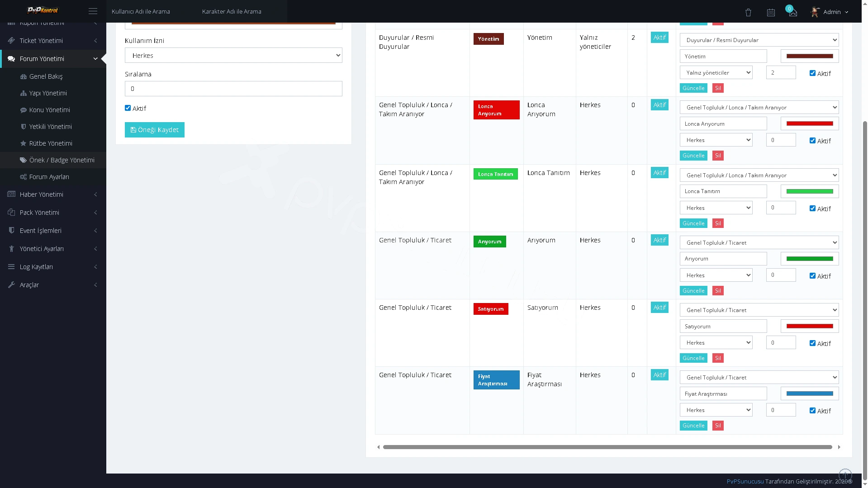The width and height of the screenshot is (868, 488).
Task: Toggle Aktif checkbox in Satıyorum row
Action: pyautogui.click(x=812, y=343)
